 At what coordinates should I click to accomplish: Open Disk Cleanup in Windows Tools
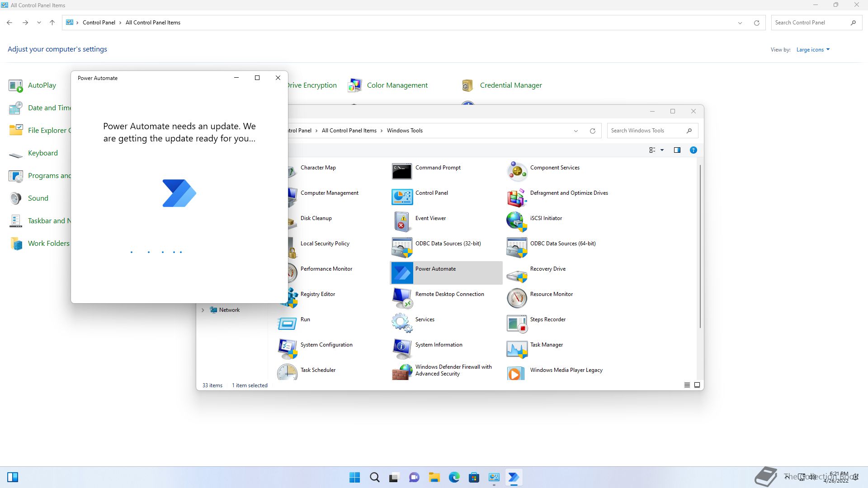[x=316, y=218]
